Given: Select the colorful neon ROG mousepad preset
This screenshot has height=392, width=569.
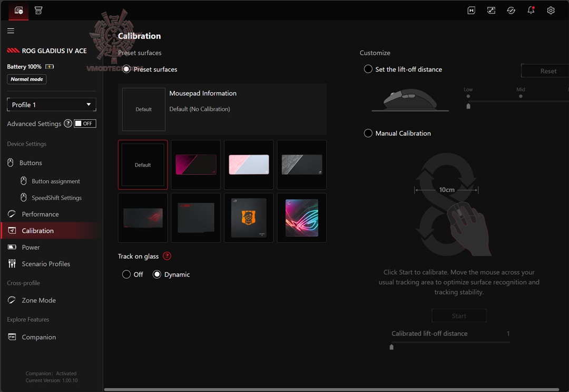Looking at the screenshot, I should tap(302, 218).
